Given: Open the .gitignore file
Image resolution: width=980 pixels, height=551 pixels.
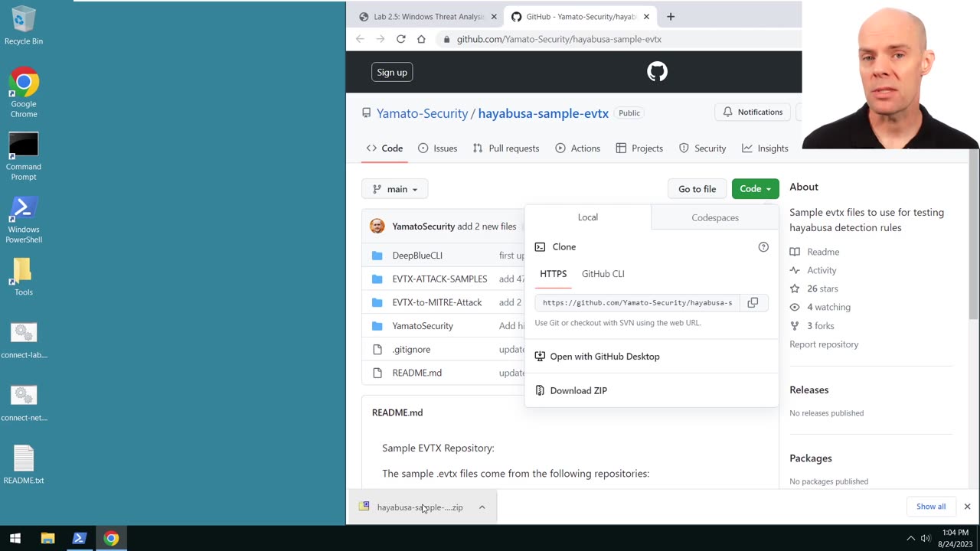Looking at the screenshot, I should pyautogui.click(x=411, y=350).
